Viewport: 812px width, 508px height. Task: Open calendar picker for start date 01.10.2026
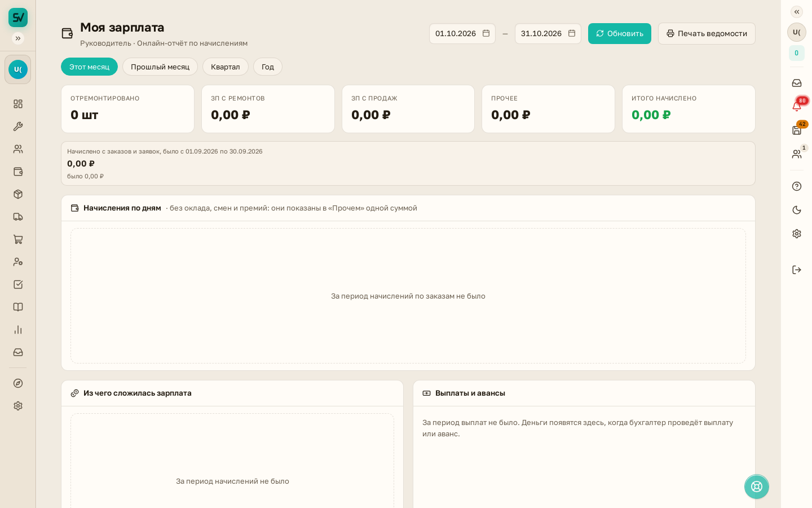[x=486, y=33]
